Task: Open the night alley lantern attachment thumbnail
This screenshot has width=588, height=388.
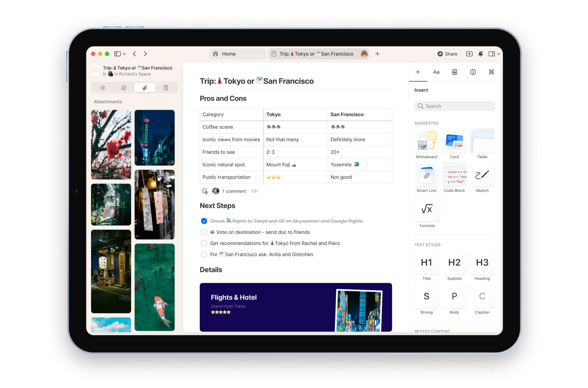Action: 111,271
